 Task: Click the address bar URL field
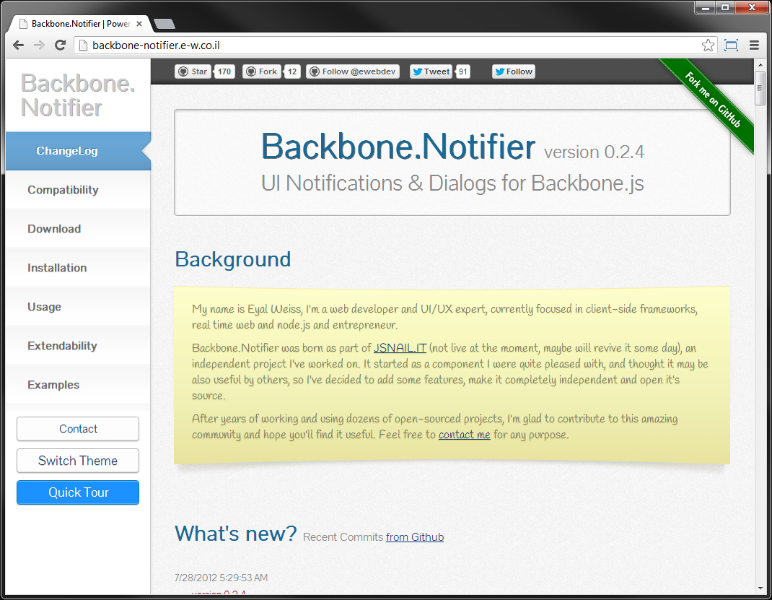click(x=394, y=45)
